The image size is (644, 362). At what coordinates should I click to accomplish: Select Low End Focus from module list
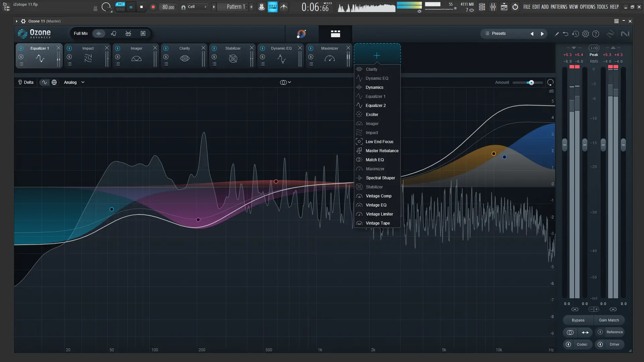point(379,142)
